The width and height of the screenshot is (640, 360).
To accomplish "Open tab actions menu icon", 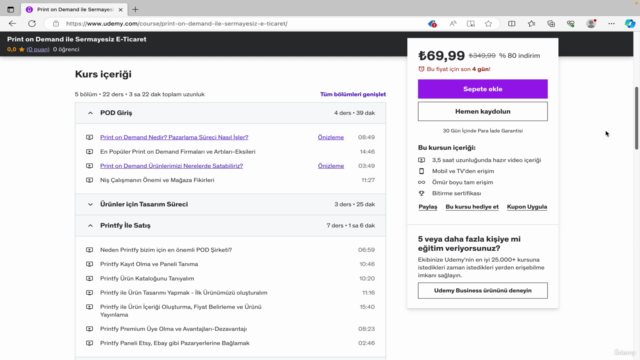I will 11,9.
